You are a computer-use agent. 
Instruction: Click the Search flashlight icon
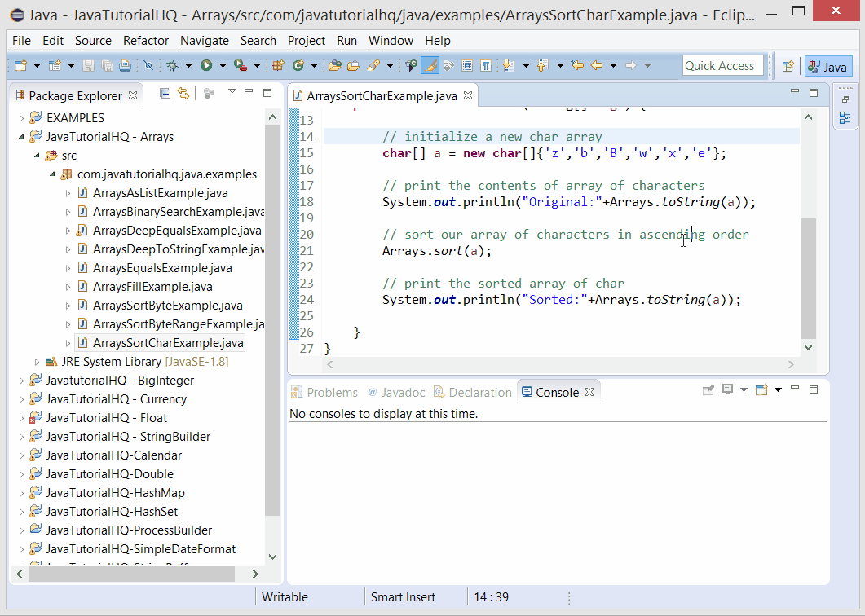[373, 66]
